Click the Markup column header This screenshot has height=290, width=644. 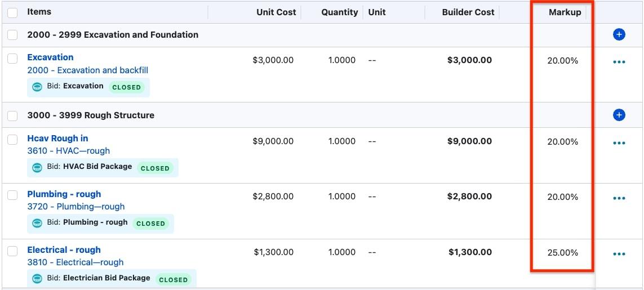(x=565, y=12)
